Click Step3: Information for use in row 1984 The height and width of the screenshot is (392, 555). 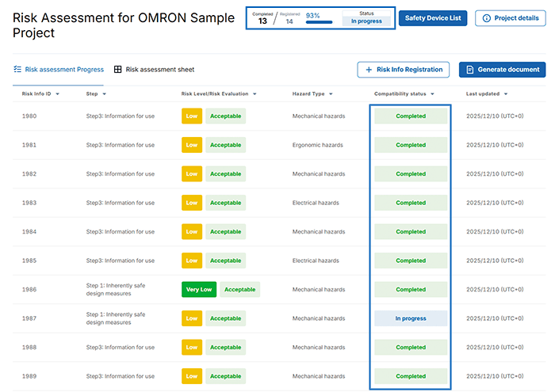tap(121, 232)
